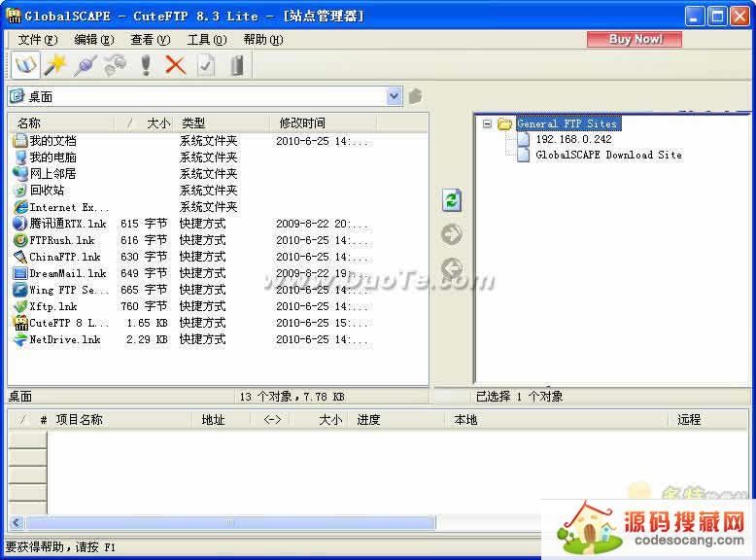Viewport: 756px width, 560px height.
Task: Click the Reconnect toolbar icon
Action: (115, 65)
